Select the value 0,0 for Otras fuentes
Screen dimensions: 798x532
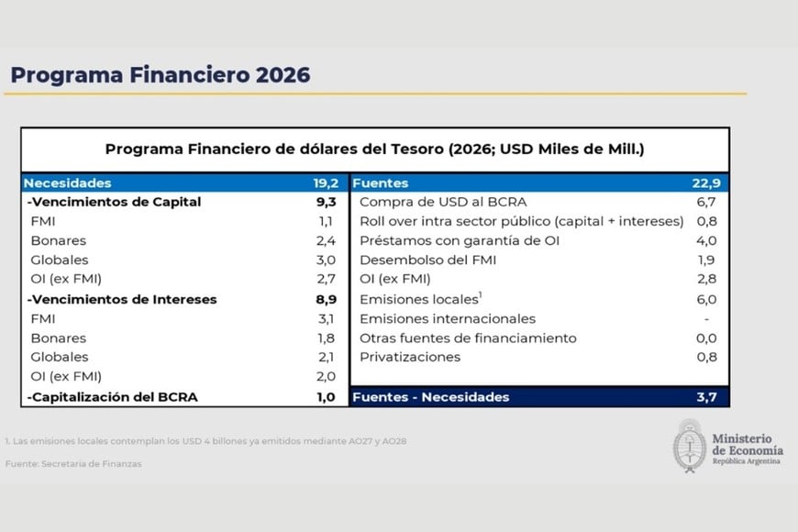706,338
